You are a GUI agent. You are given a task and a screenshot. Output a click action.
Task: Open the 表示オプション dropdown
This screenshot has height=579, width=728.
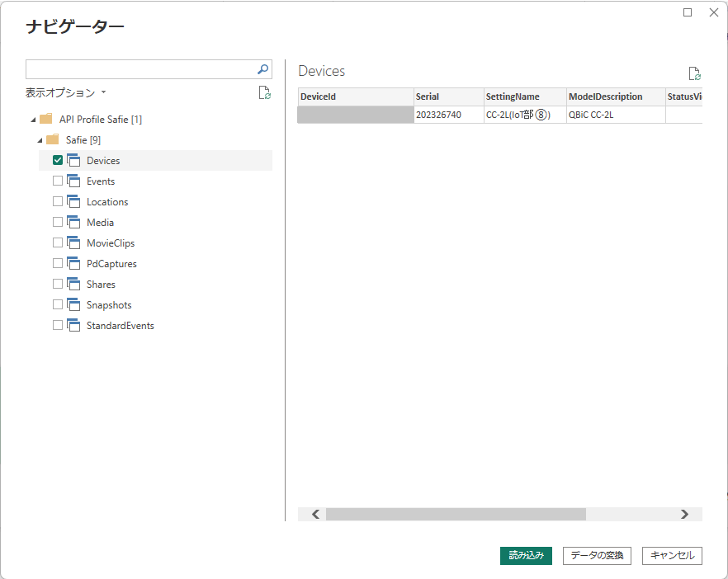click(x=66, y=93)
